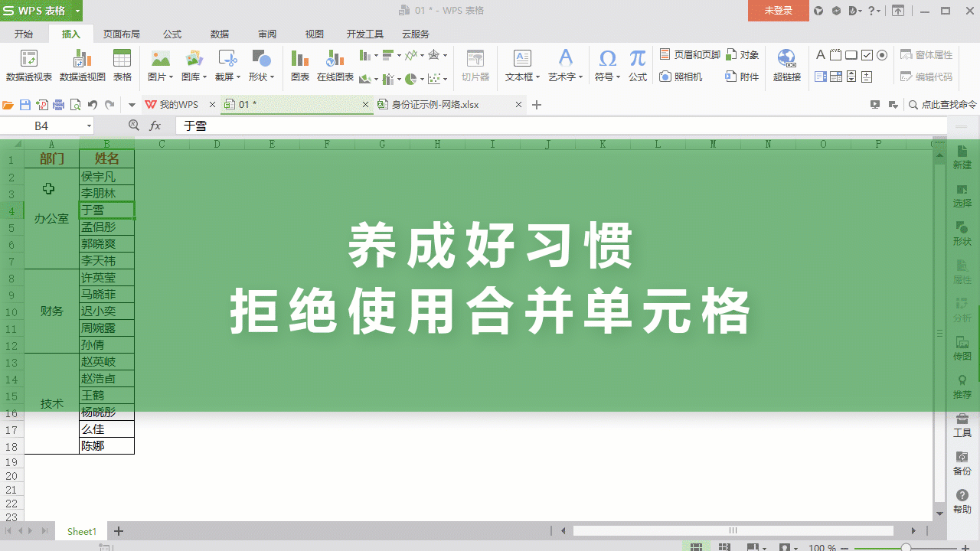Click the horizontal scrollbar thumb

pyautogui.click(x=733, y=530)
